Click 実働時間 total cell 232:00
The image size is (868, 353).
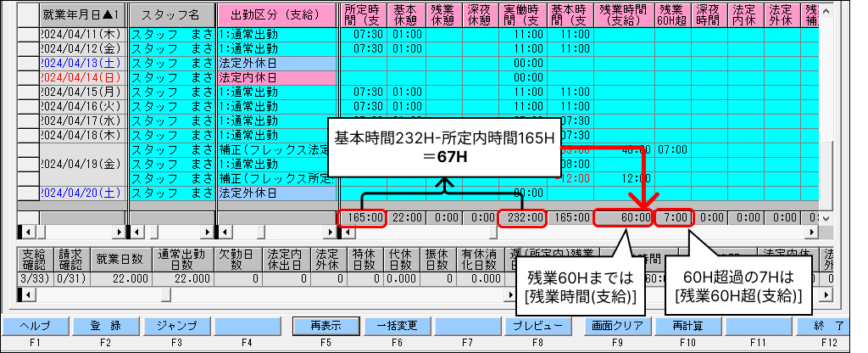pos(522,218)
